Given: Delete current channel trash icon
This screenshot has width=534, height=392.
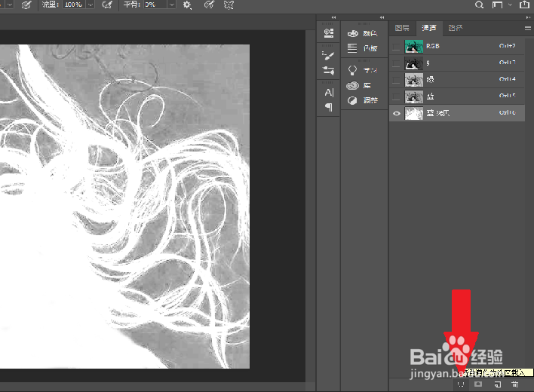Looking at the screenshot, I should point(514,384).
